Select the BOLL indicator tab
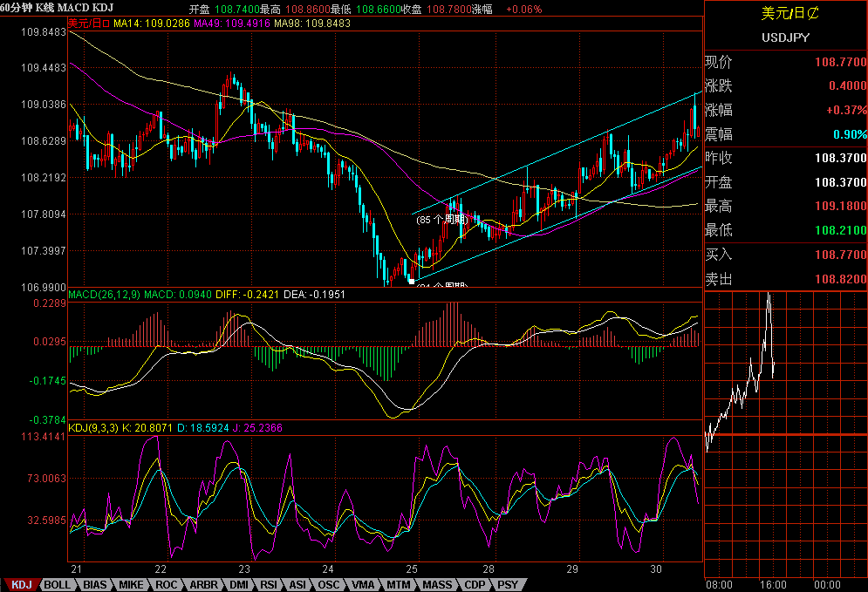 point(58,584)
